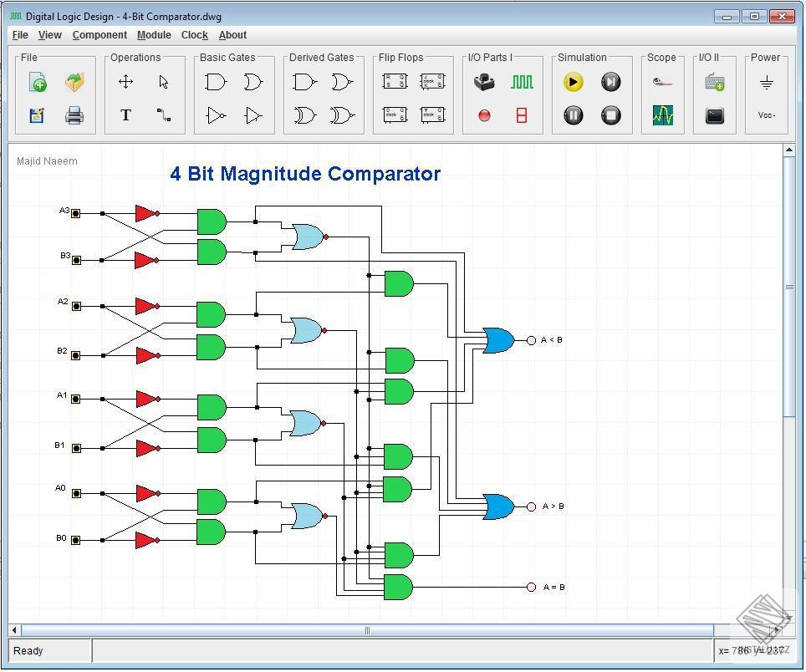Select the JK flip flop tool
806x672 pixels.
pyautogui.click(x=433, y=81)
